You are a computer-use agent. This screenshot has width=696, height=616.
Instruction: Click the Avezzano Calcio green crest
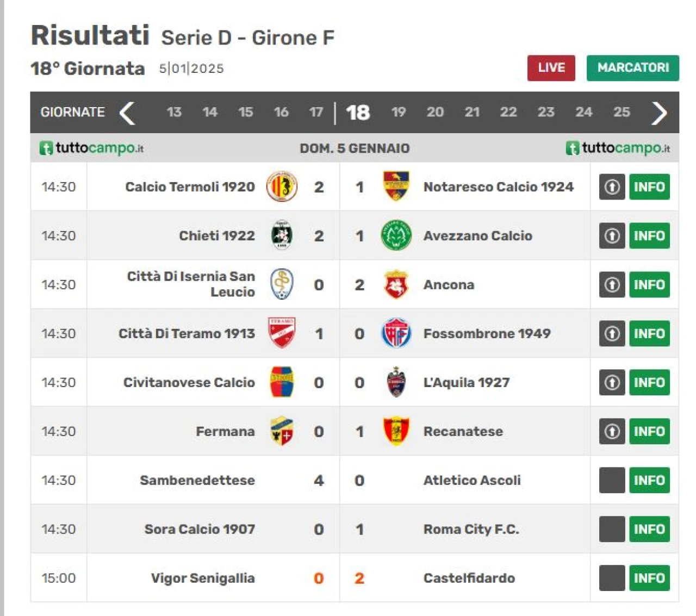coord(396,235)
